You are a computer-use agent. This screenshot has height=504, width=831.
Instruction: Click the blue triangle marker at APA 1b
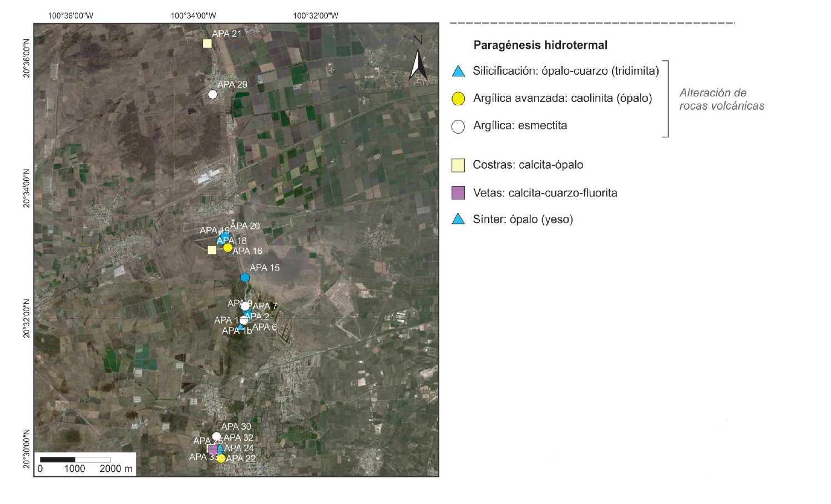(x=241, y=327)
